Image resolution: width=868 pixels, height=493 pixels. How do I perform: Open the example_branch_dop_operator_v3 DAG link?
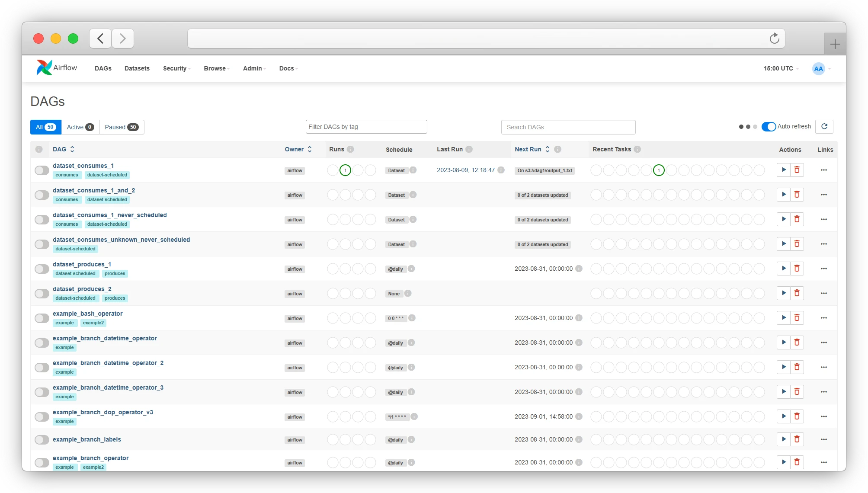click(x=103, y=412)
